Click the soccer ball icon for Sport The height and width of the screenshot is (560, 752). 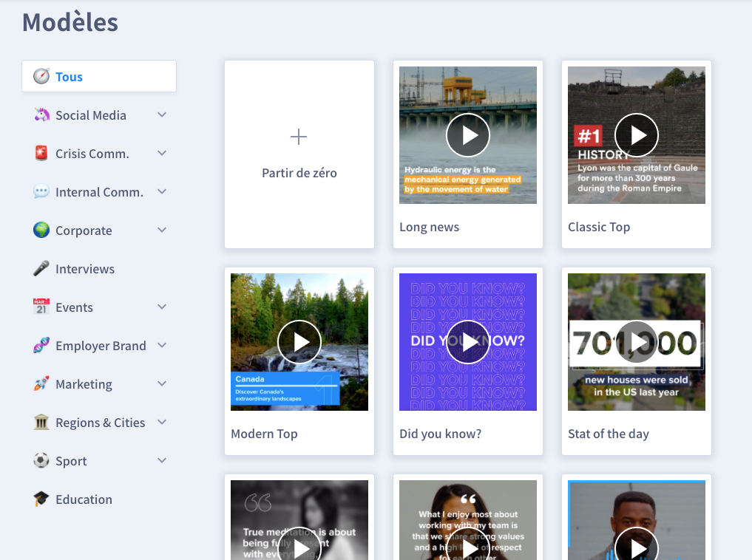pos(41,460)
